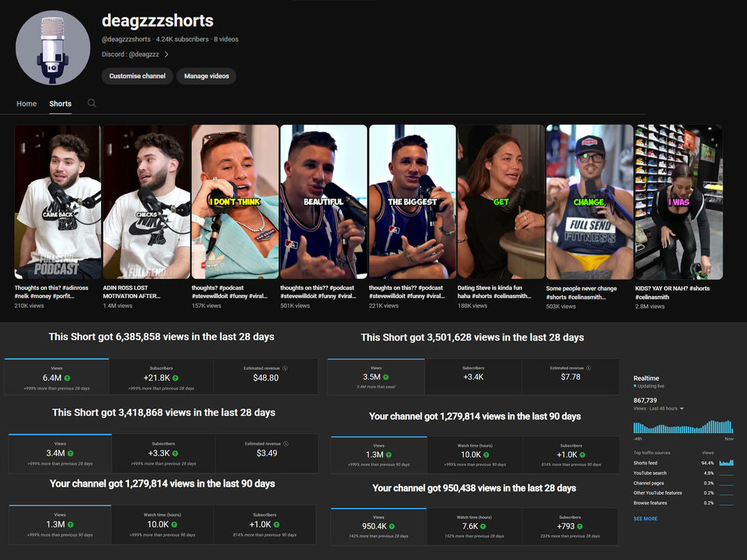747x560 pixels.
Task: Click the Shorts feed sparkline chart
Action: (726, 462)
